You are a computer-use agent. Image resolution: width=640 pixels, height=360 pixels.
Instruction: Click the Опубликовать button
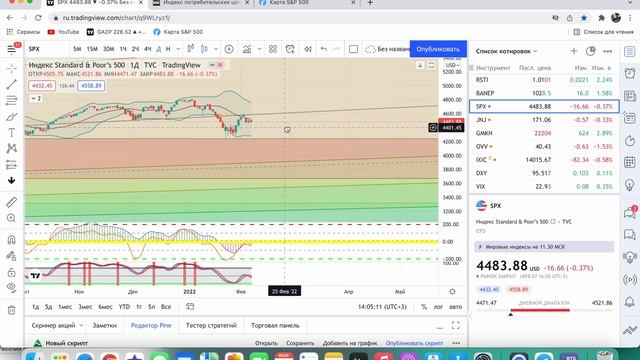pos(438,49)
